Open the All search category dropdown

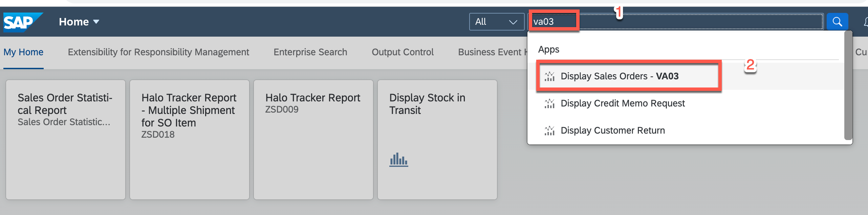pyautogui.click(x=496, y=22)
